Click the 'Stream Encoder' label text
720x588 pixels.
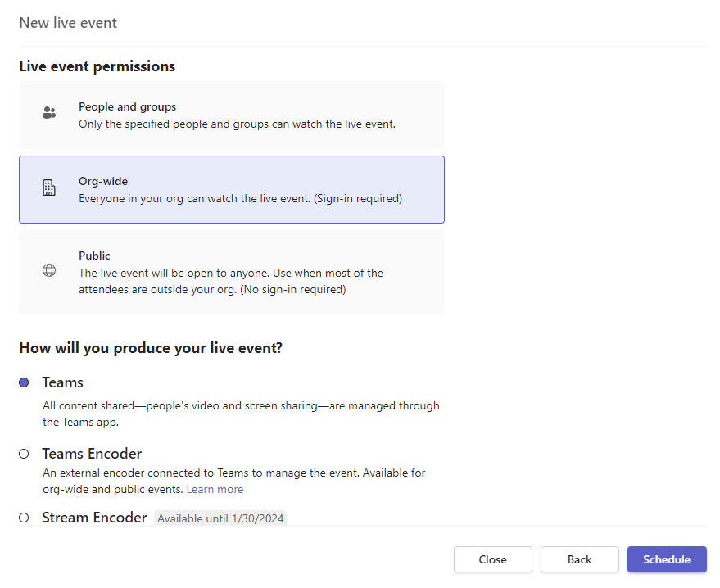point(94,518)
